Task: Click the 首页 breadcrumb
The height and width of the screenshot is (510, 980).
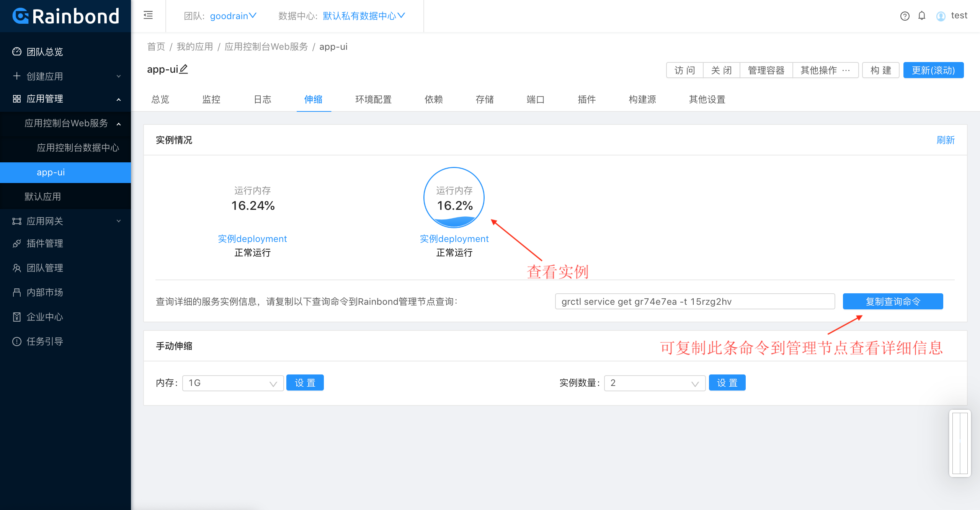Action: (x=156, y=47)
